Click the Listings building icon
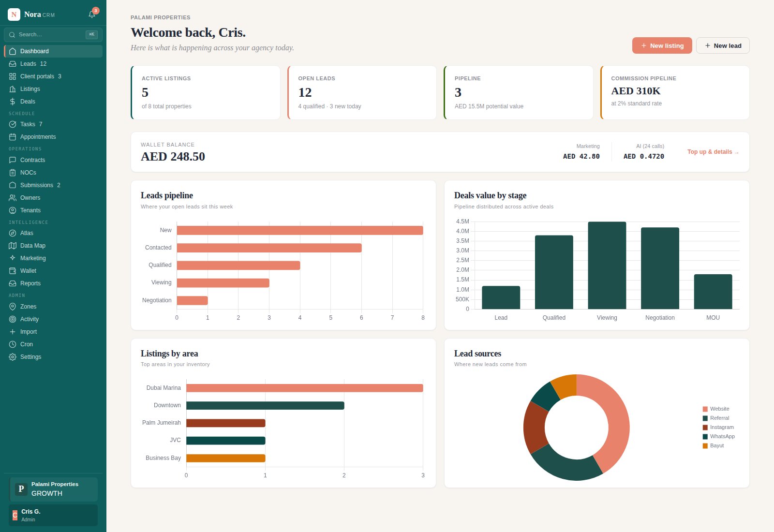 pos(13,89)
